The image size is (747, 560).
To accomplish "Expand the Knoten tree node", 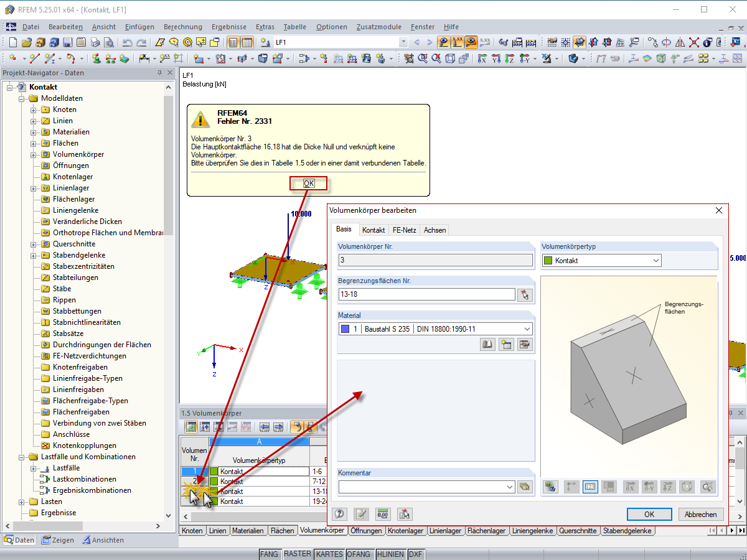I will [x=34, y=110].
